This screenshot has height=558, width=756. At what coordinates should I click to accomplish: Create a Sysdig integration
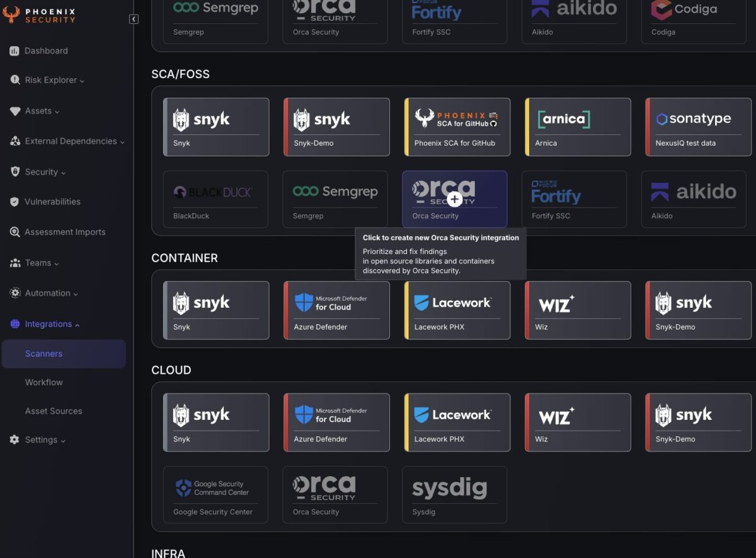point(455,495)
